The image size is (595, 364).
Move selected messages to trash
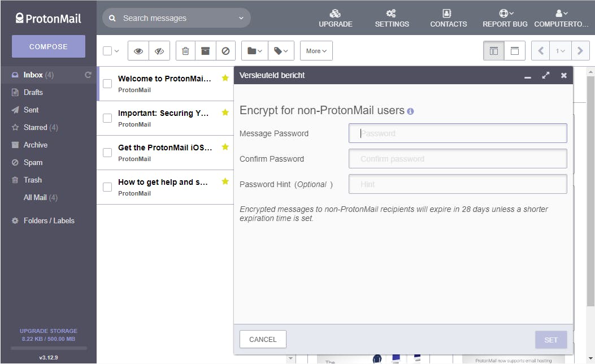[185, 51]
